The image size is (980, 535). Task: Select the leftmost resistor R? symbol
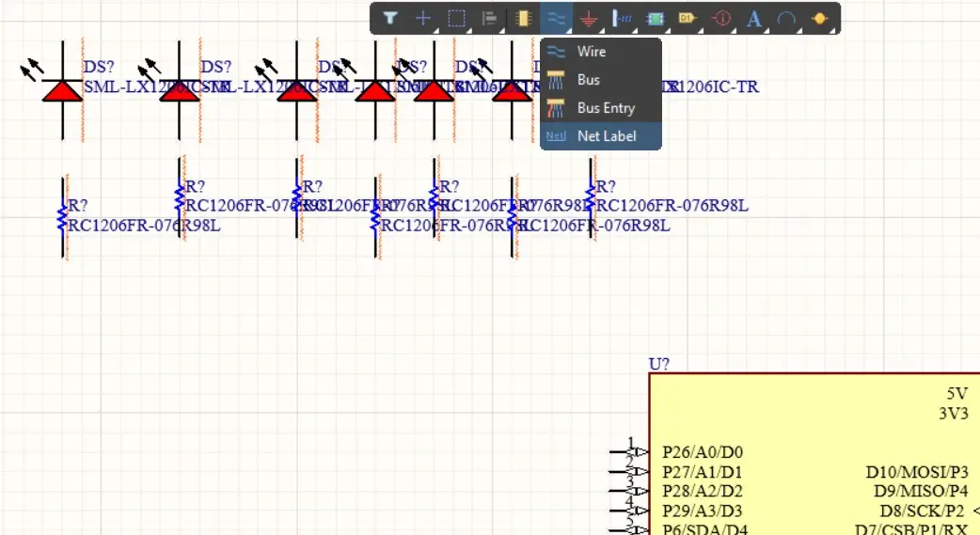point(62,217)
